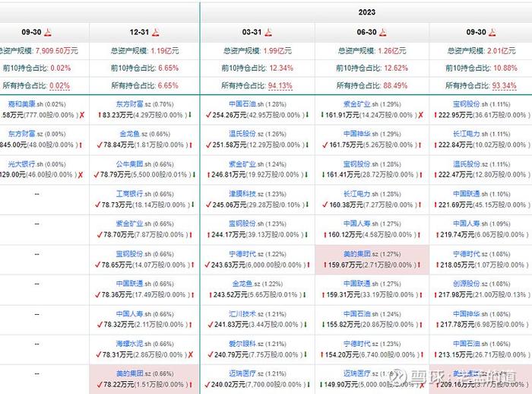The image size is (532, 394).
Task: Open 中国联通 link in the 12-31 column
Action: tap(130, 284)
